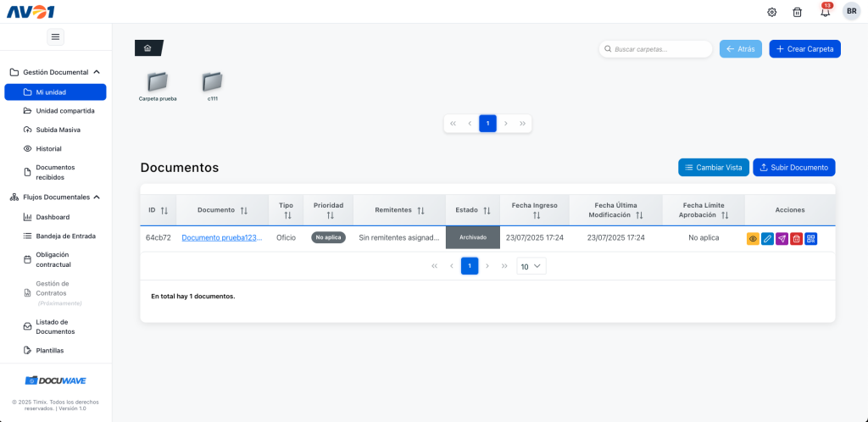Click the yellow eye view document icon
The image size is (868, 422).
click(753, 239)
